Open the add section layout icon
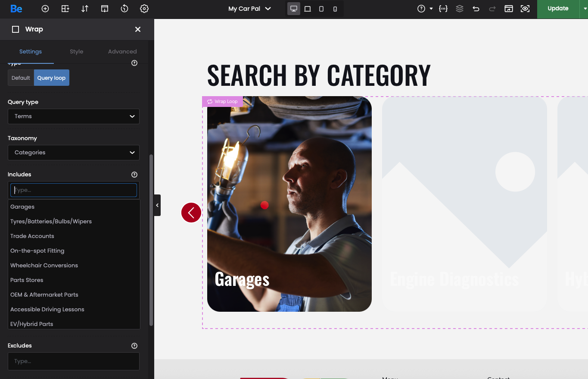Viewport: 588px width, 379px height. tap(65, 9)
